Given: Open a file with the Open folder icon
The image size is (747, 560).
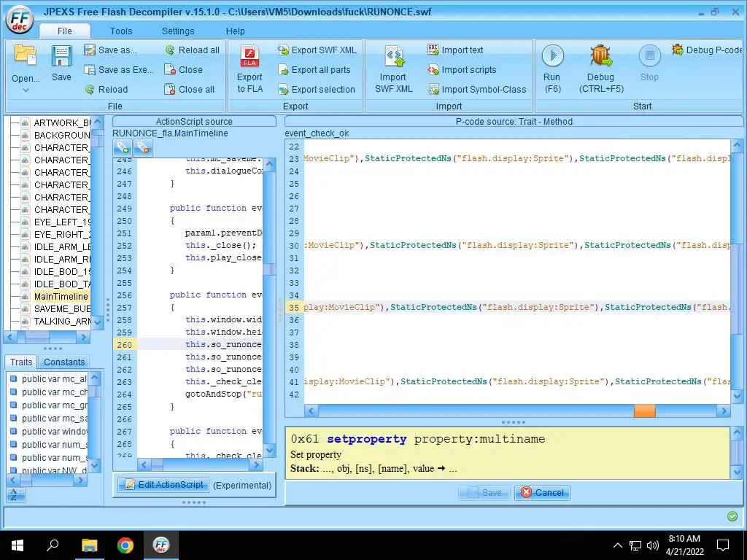Looking at the screenshot, I should click(x=26, y=55).
